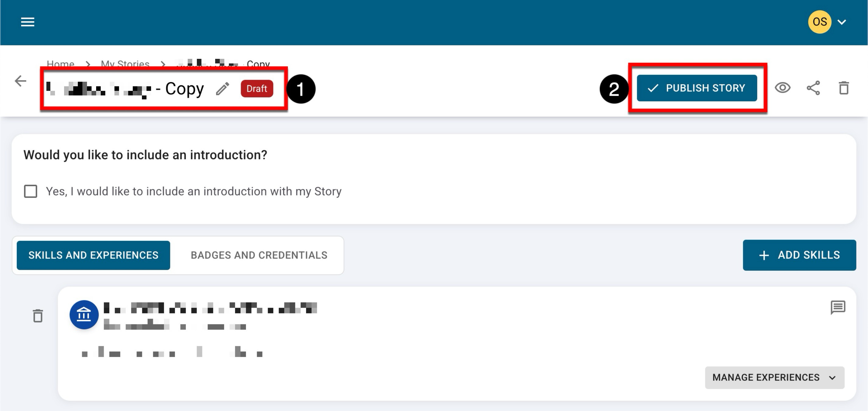Click the institution icon on skill card
Image resolution: width=868 pixels, height=411 pixels.
[84, 315]
